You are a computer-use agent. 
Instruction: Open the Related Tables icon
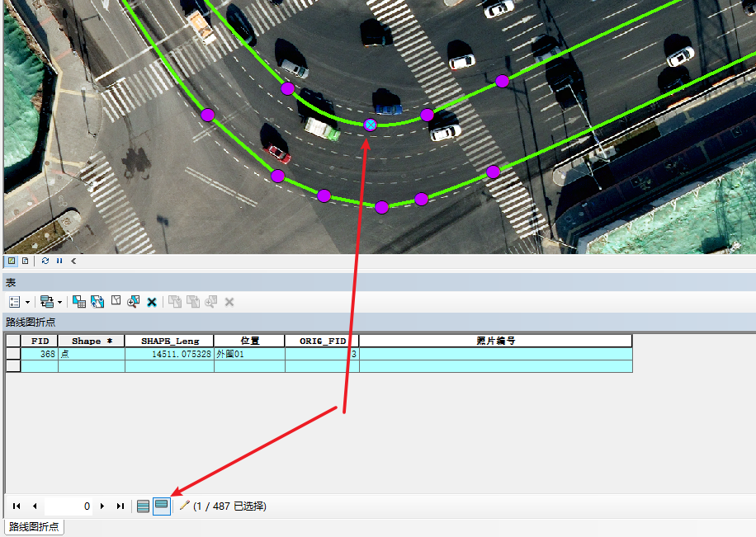tap(47, 302)
